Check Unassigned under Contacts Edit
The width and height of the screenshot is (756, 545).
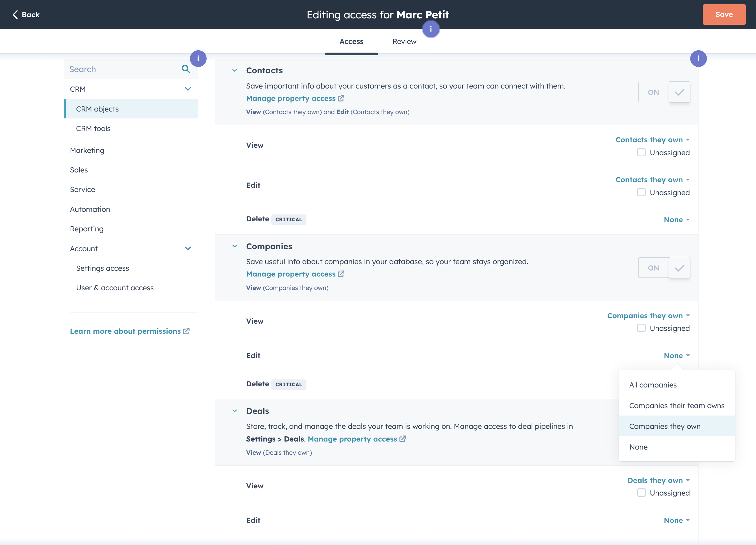pyautogui.click(x=641, y=192)
